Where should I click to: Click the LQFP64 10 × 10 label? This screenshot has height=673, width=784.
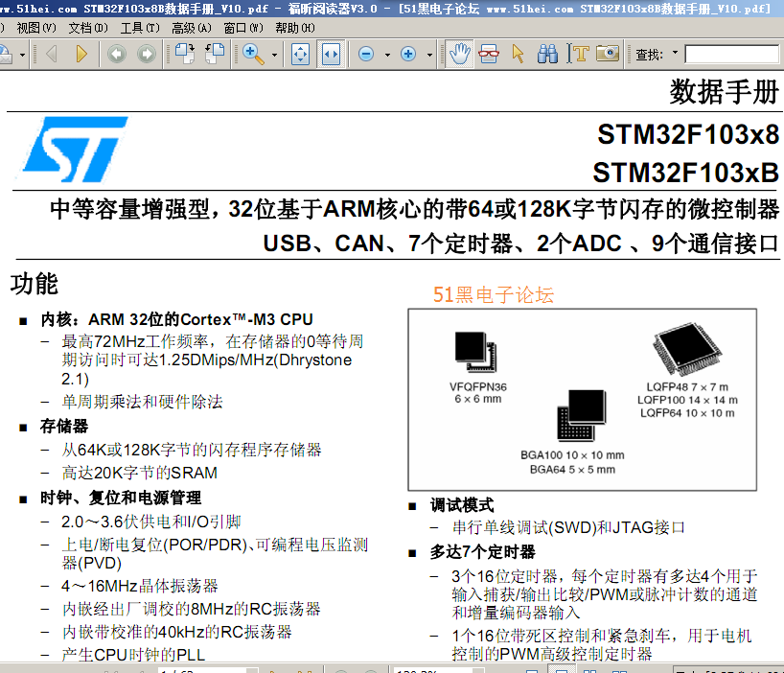(x=687, y=413)
